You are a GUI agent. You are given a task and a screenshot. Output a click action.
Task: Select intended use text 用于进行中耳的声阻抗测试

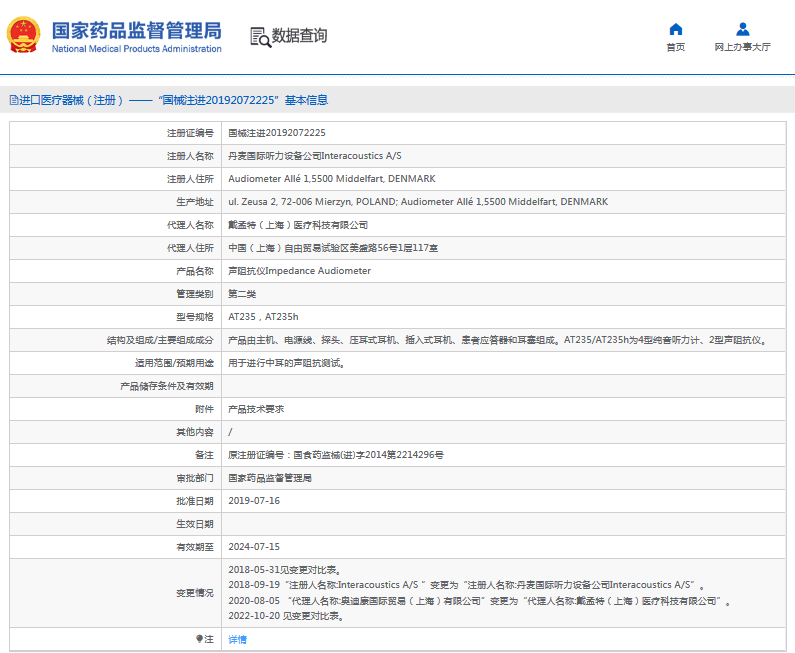(286, 363)
